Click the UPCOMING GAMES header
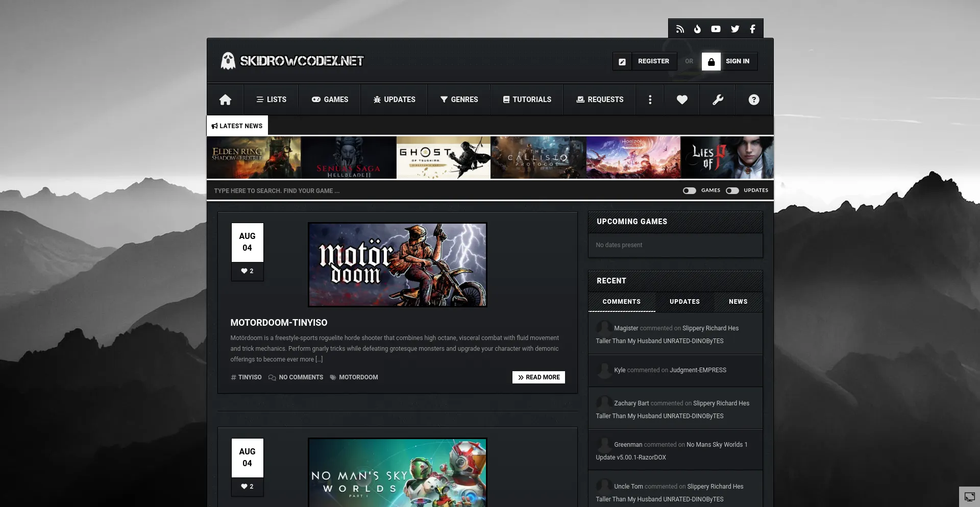 [x=675, y=222]
